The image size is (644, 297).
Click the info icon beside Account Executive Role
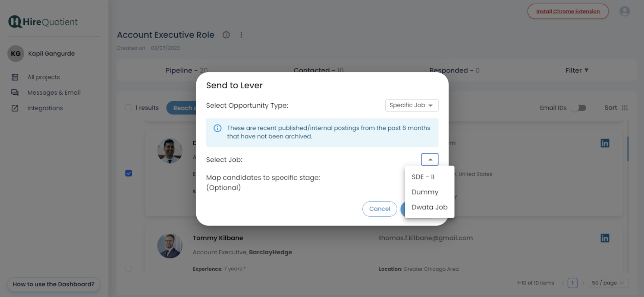tap(226, 35)
